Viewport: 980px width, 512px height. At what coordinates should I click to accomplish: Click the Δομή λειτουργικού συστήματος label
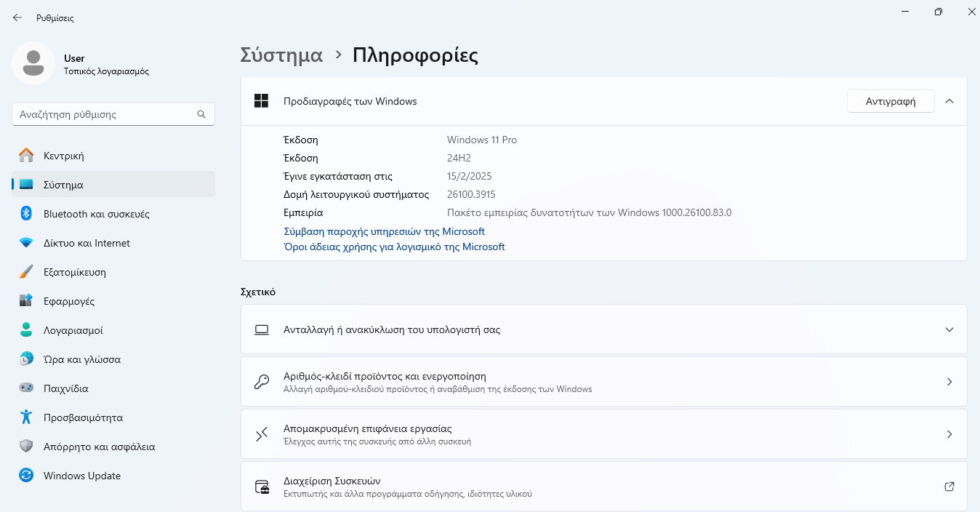point(356,194)
